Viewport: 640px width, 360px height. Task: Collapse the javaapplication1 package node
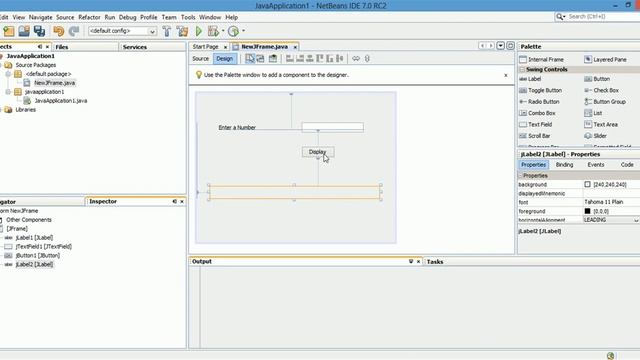(x=8, y=92)
